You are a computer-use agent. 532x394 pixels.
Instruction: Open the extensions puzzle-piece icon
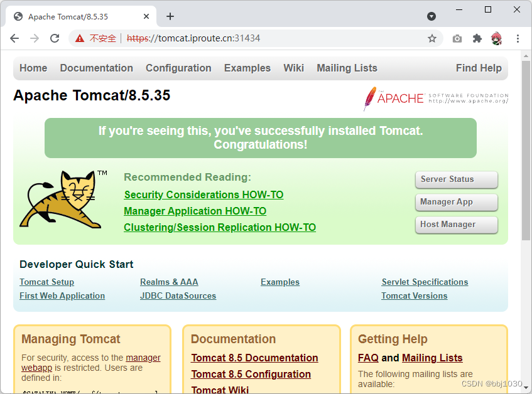(477, 39)
